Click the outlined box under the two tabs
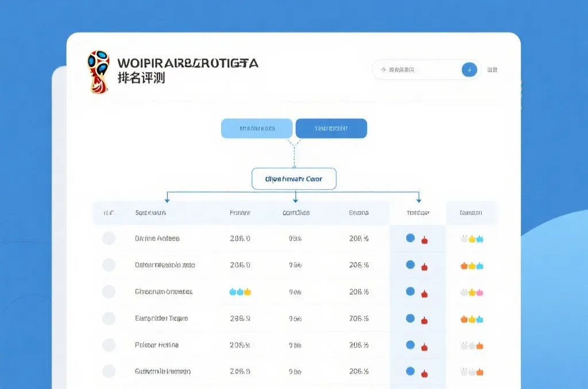This screenshot has width=588, height=389. click(294, 179)
